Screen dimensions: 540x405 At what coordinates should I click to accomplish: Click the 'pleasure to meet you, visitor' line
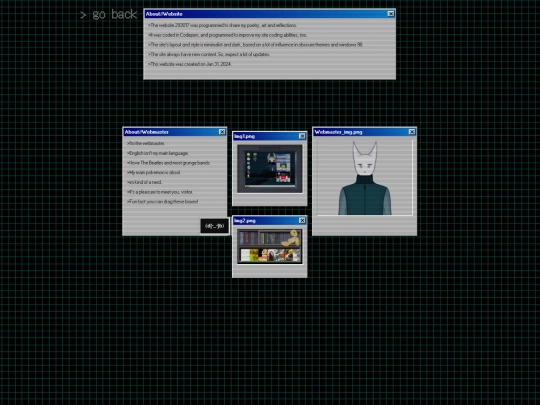click(x=160, y=192)
